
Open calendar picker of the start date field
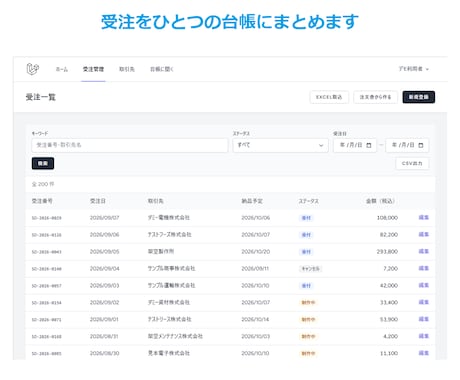tap(369, 145)
